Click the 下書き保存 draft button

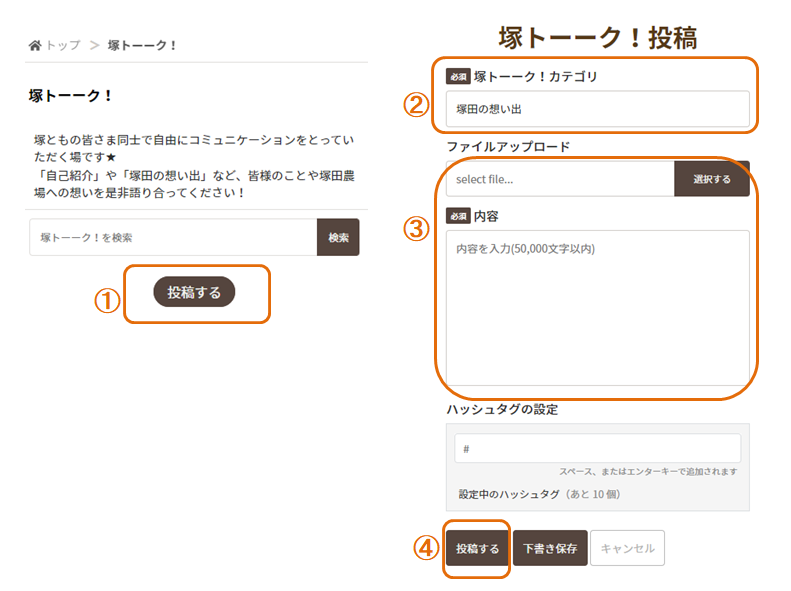point(550,549)
